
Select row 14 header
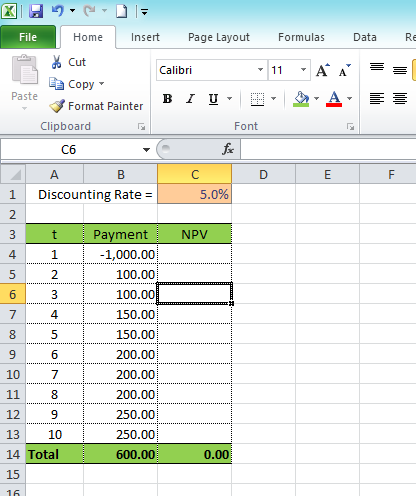click(x=13, y=454)
